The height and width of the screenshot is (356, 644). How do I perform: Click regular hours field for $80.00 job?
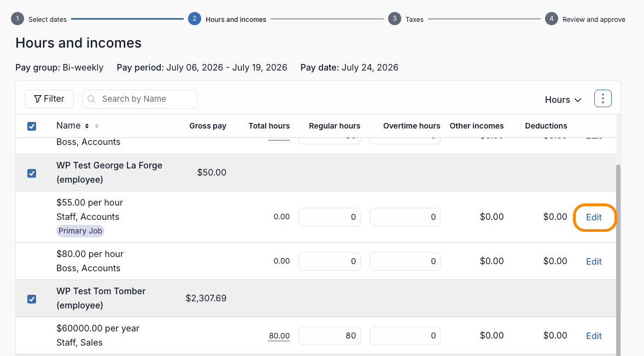330,261
